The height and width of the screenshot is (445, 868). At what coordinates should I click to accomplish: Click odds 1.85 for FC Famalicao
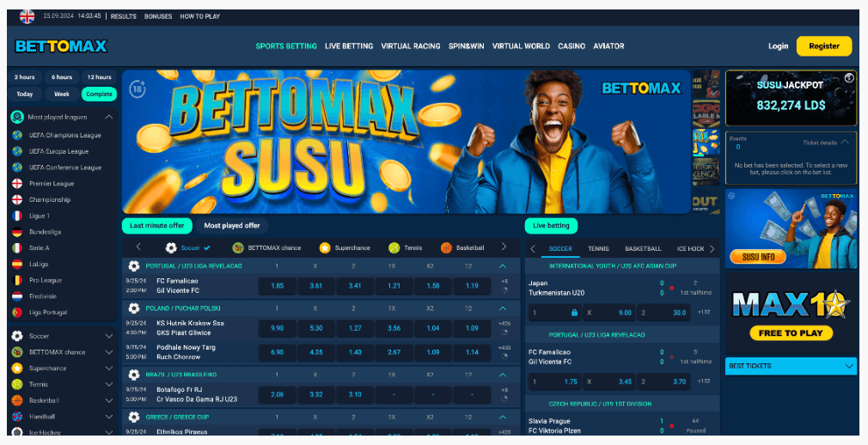pos(278,285)
